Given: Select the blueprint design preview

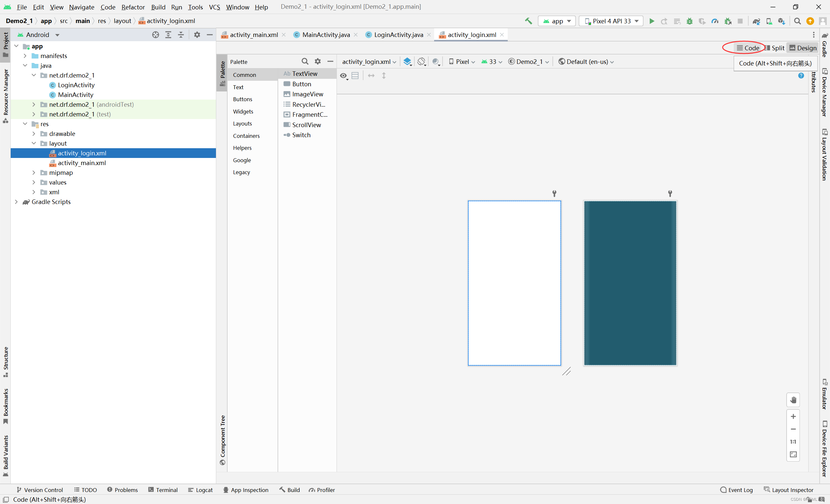Looking at the screenshot, I should click(x=630, y=283).
